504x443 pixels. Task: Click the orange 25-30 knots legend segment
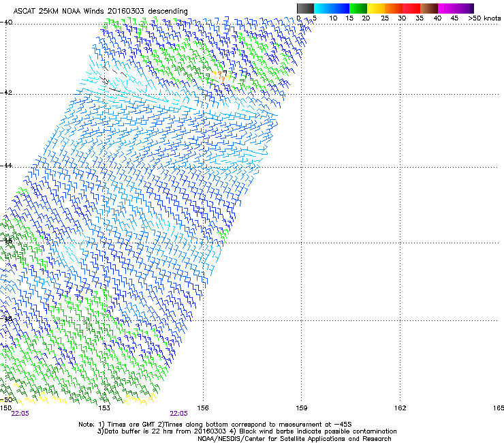point(394,8)
